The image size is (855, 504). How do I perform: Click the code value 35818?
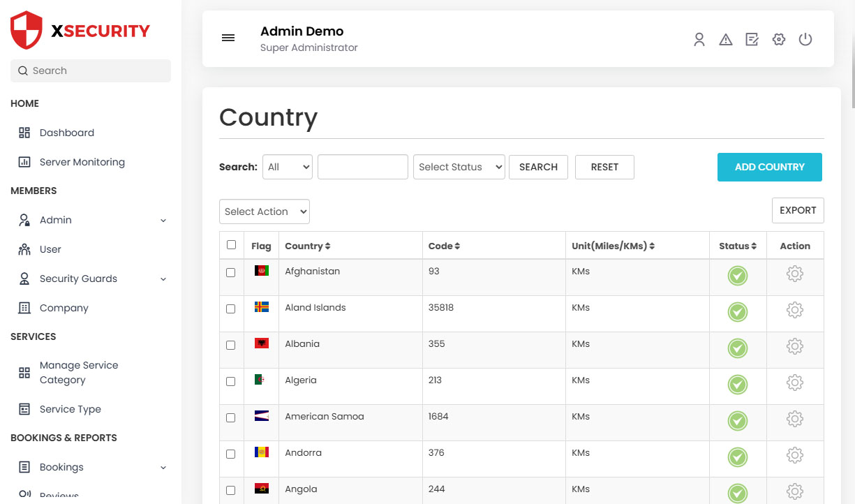(x=441, y=307)
